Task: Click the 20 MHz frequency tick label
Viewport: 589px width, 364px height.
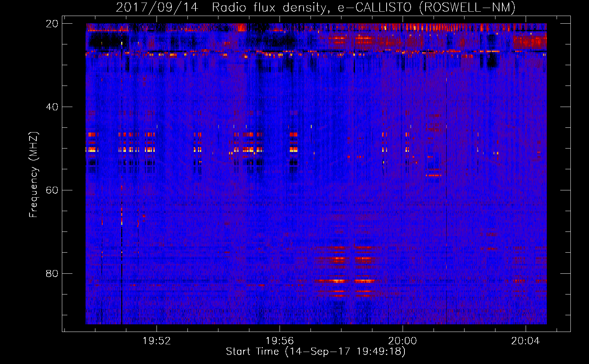Action: (x=52, y=24)
